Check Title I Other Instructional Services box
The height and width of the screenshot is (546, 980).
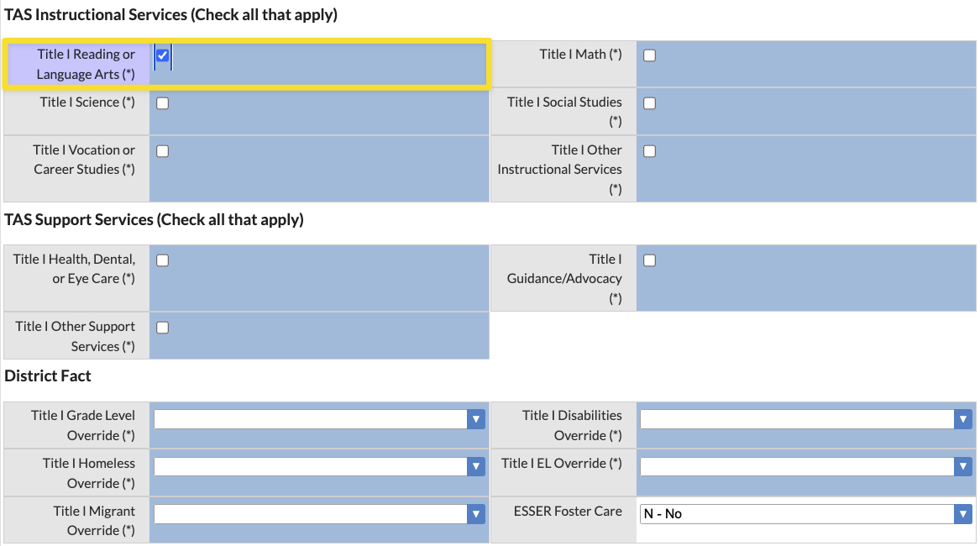(650, 151)
